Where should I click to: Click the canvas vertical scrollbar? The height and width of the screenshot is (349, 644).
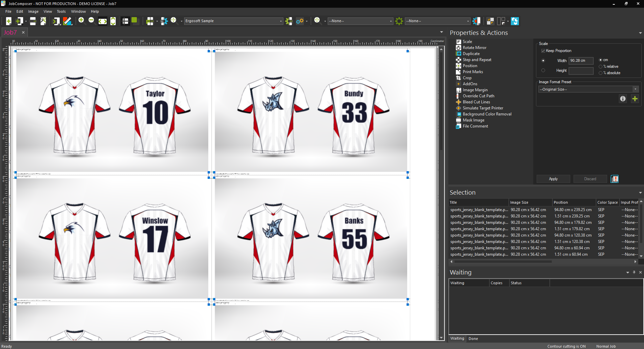coord(441,101)
